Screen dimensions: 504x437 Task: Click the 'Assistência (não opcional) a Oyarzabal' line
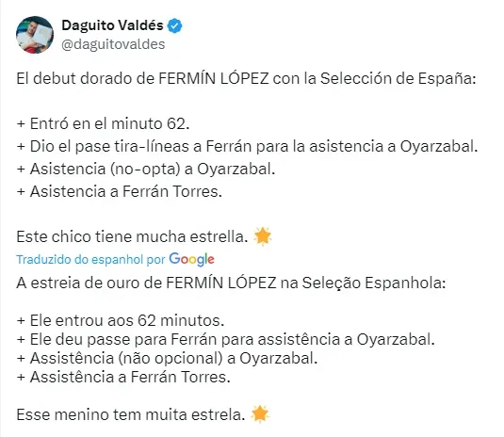[x=167, y=358]
